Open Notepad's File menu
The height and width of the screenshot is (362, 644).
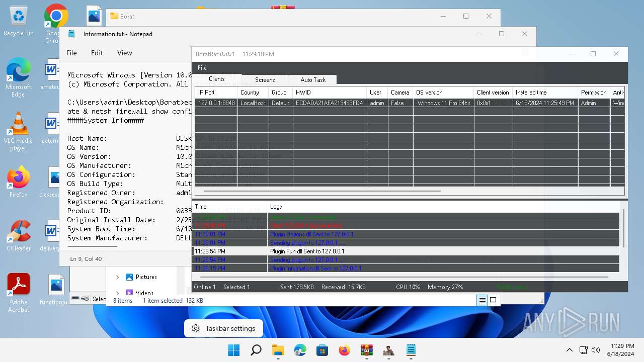pyautogui.click(x=72, y=53)
